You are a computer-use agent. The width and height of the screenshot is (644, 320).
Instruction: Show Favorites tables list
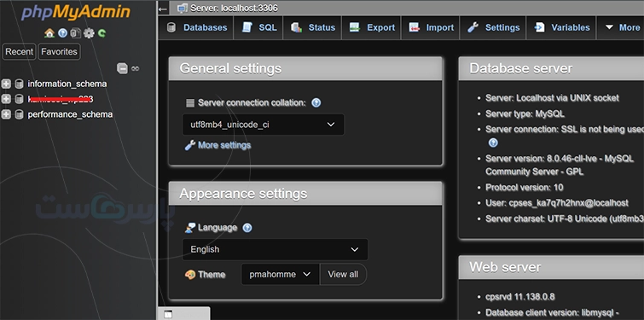tap(59, 52)
